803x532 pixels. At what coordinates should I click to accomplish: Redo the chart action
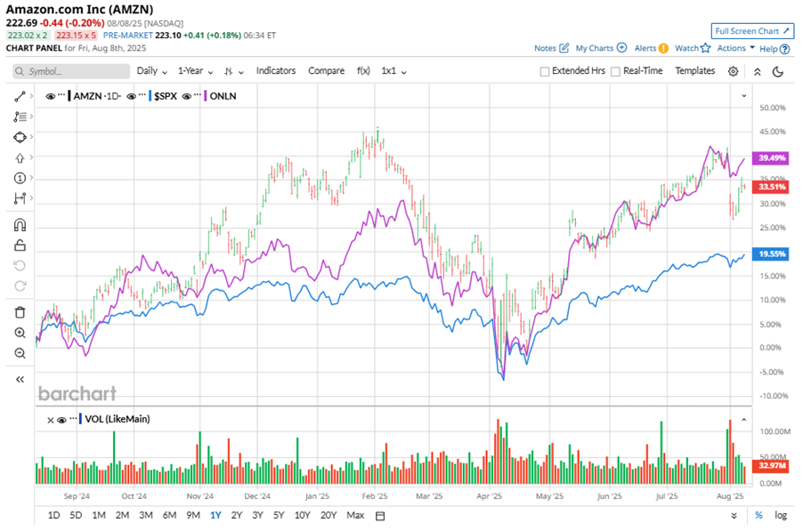point(20,286)
